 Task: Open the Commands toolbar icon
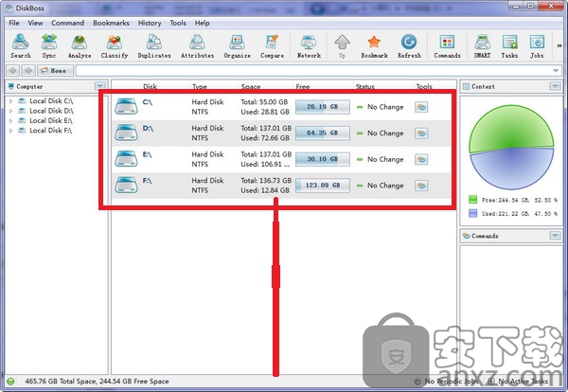pos(447,45)
